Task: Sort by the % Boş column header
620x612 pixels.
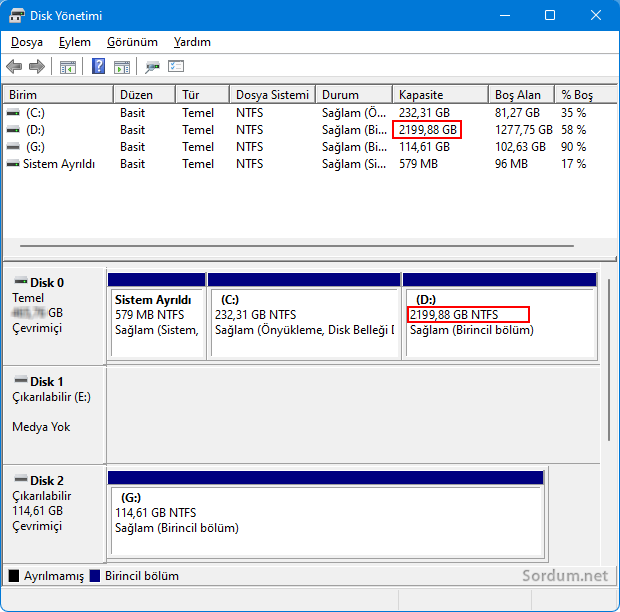Action: [585, 95]
